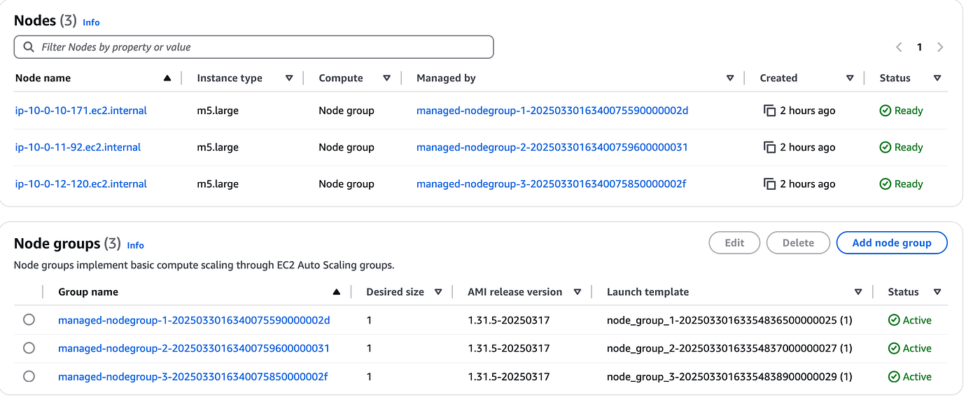Select managed-nodegroup-3 radio button
This screenshot has width=980, height=407.
click(29, 376)
